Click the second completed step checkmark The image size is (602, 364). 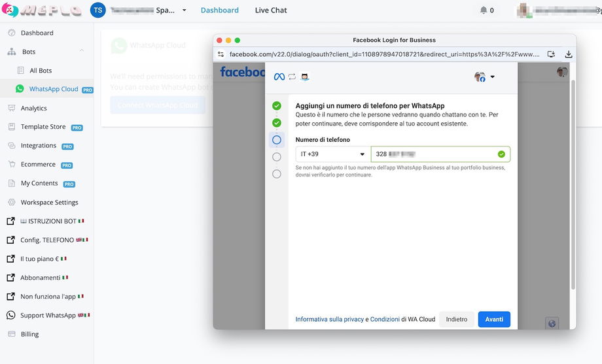276,123
